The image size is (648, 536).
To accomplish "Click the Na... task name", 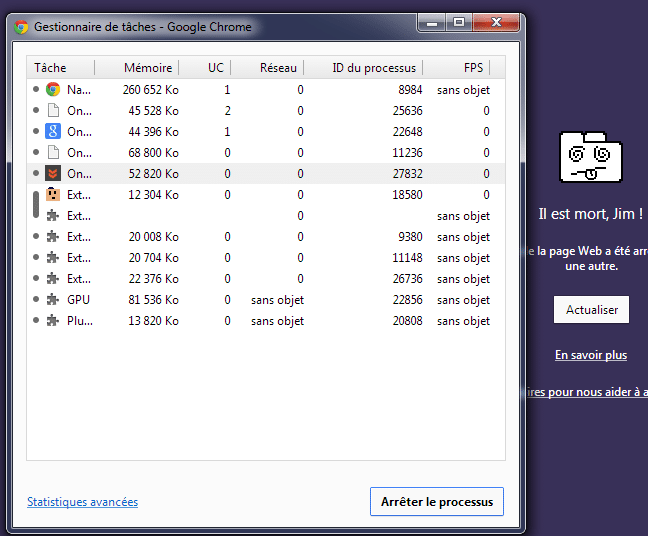I will tap(79, 90).
